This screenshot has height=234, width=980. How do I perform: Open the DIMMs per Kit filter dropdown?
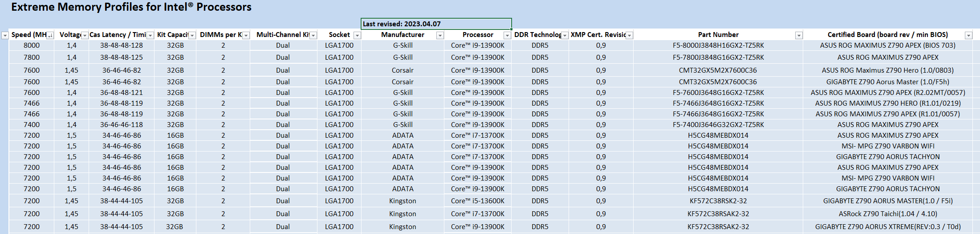click(x=246, y=35)
